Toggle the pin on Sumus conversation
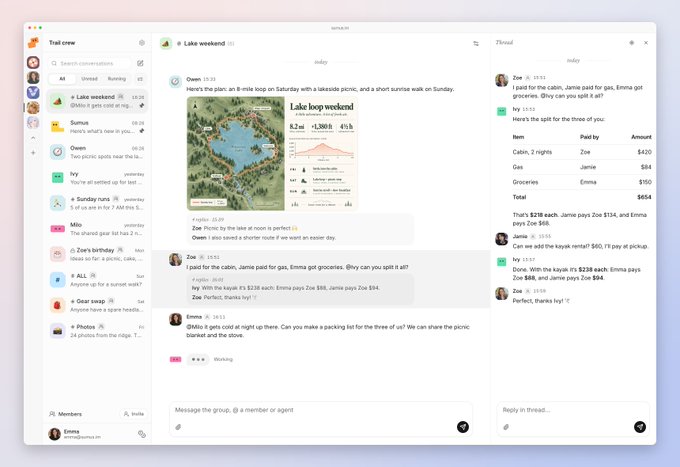 click(x=141, y=131)
